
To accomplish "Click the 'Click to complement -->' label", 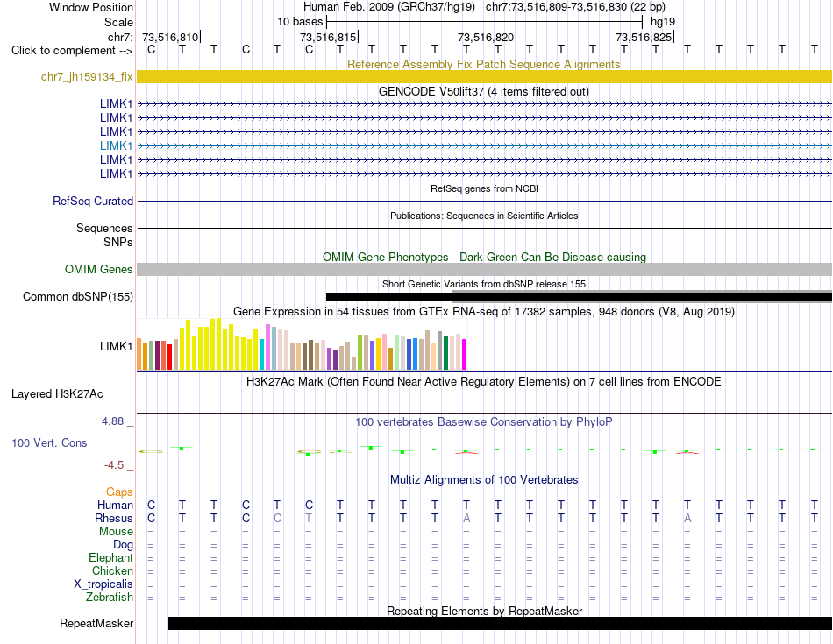I will 72,51.
